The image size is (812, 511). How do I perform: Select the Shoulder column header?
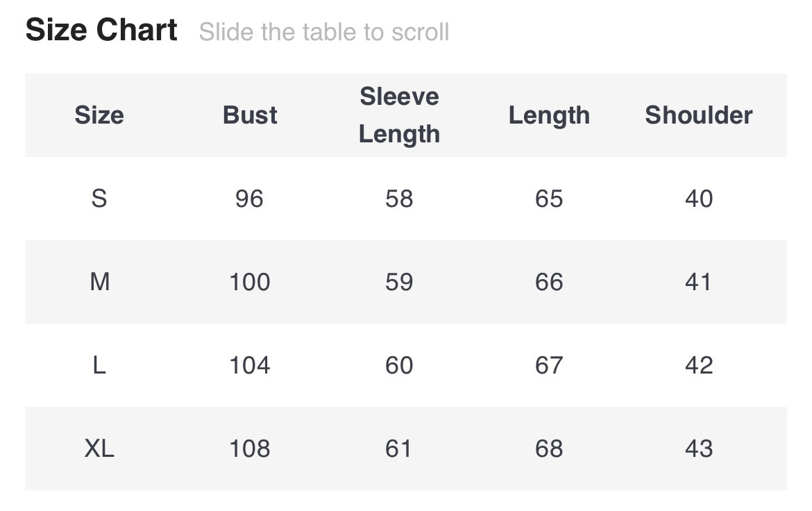click(698, 115)
